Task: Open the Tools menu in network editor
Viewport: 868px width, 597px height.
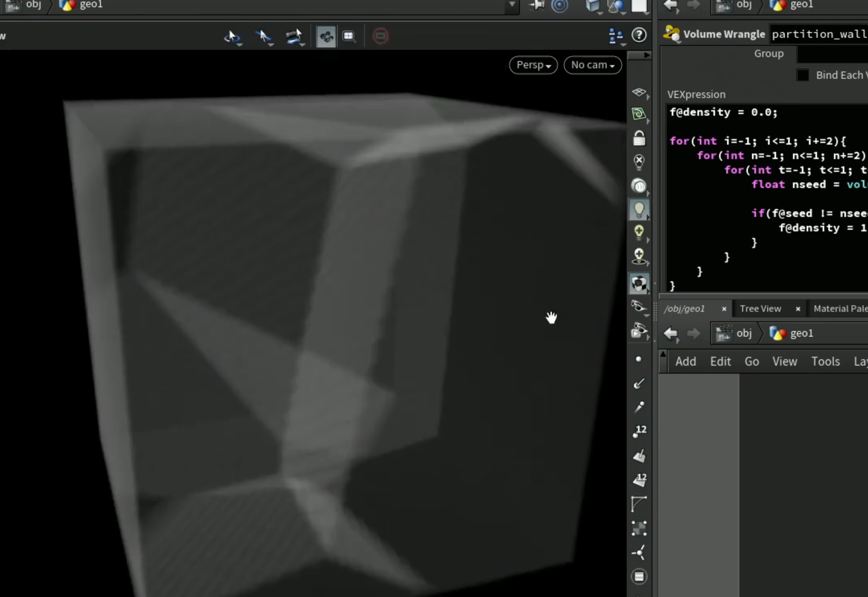Action: (825, 361)
